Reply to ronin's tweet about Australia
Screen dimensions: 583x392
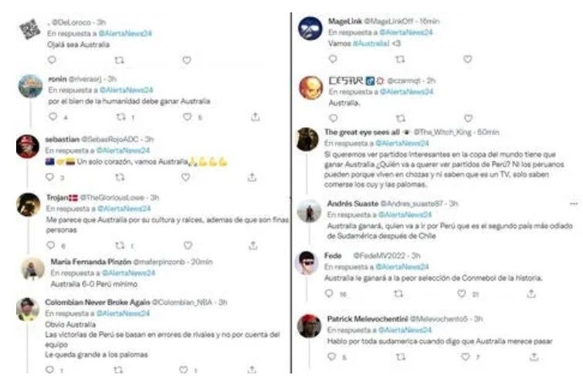click(53, 117)
